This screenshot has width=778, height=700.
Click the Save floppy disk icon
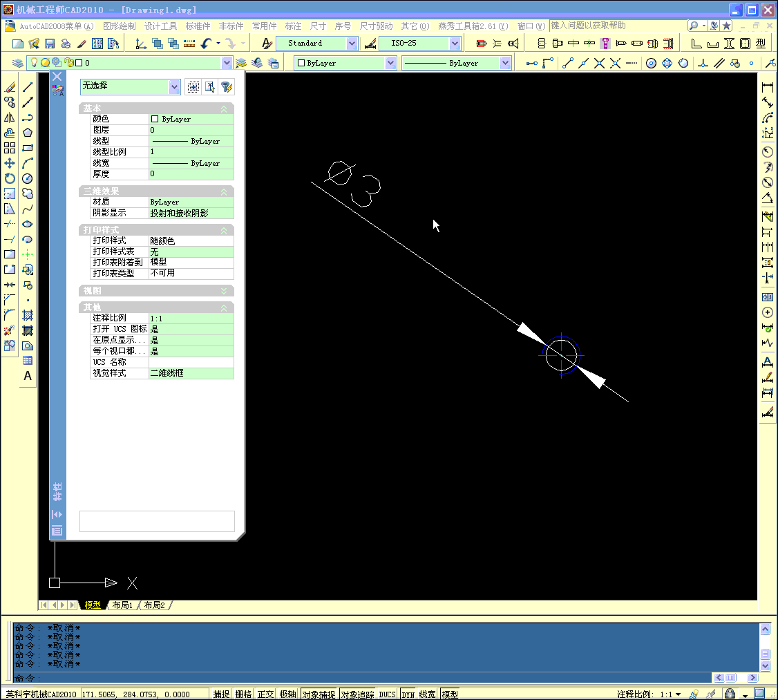click(x=50, y=44)
